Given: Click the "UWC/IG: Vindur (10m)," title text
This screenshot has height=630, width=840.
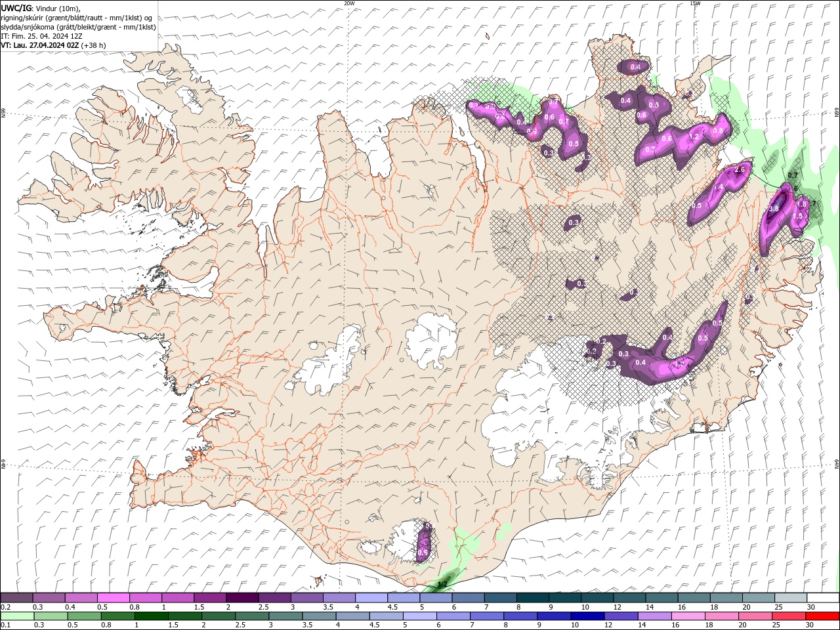Looking at the screenshot, I should [x=41, y=8].
